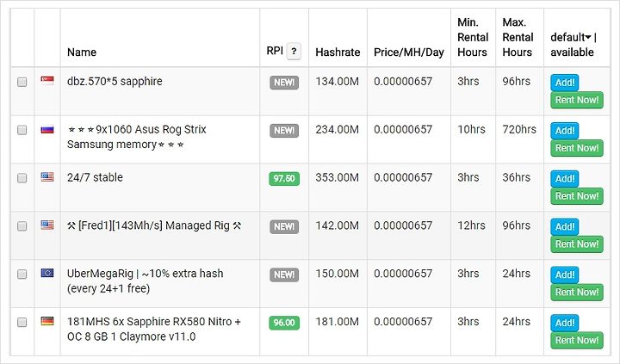Add the 9x1060 Asus Rog Strix rig
620x364 pixels.
click(565, 131)
